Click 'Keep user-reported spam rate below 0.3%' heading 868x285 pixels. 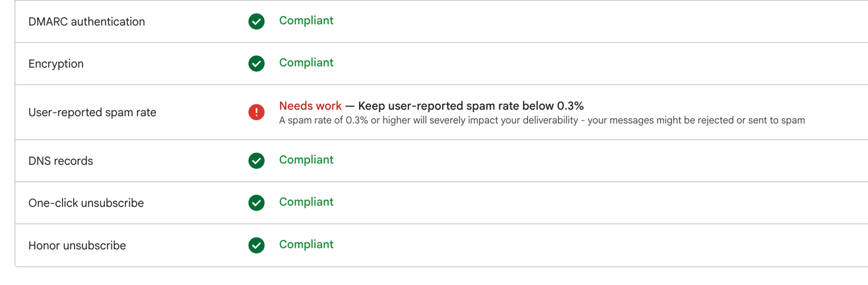pyautogui.click(x=471, y=106)
